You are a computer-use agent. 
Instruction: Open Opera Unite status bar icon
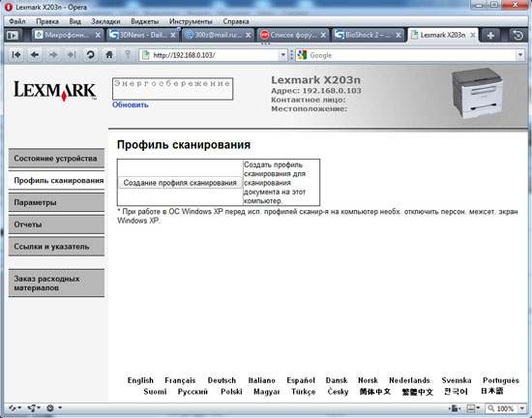pos(34,408)
